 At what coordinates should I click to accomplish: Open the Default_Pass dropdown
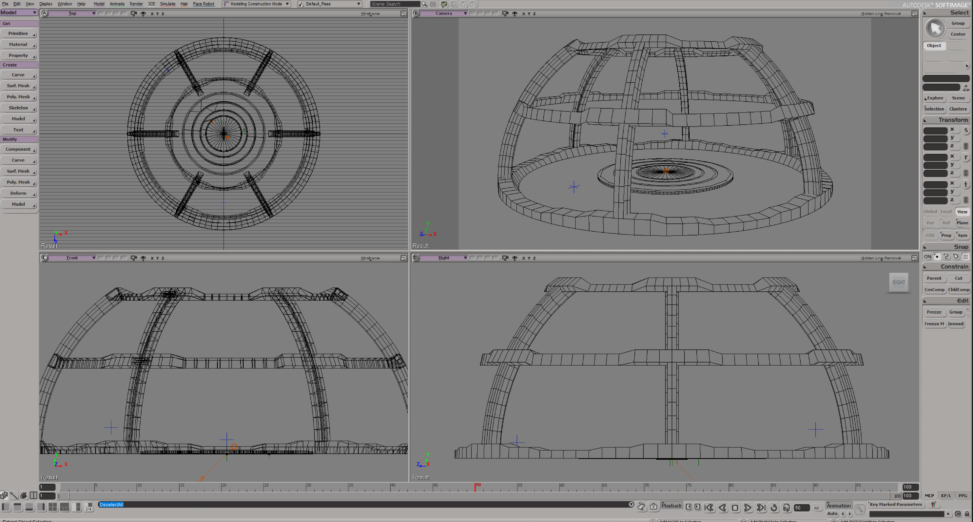tap(330, 4)
